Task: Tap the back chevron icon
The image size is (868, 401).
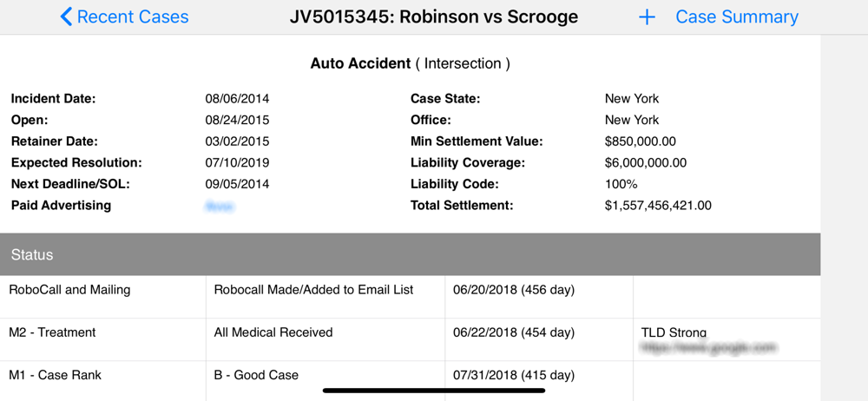Action: point(66,16)
